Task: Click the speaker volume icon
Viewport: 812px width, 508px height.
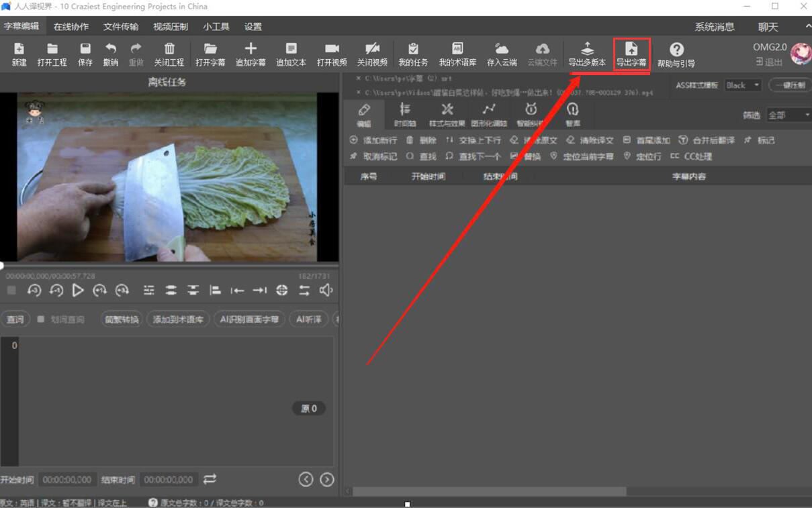Action: (x=326, y=290)
